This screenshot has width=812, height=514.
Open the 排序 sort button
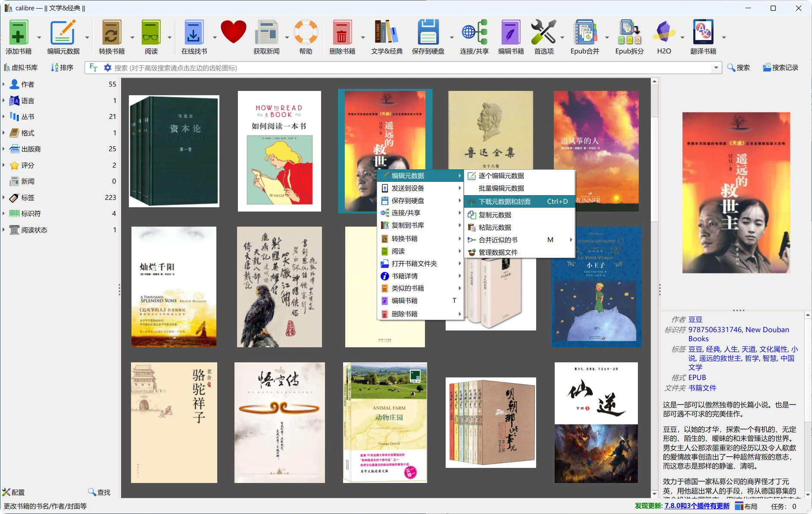tap(62, 68)
